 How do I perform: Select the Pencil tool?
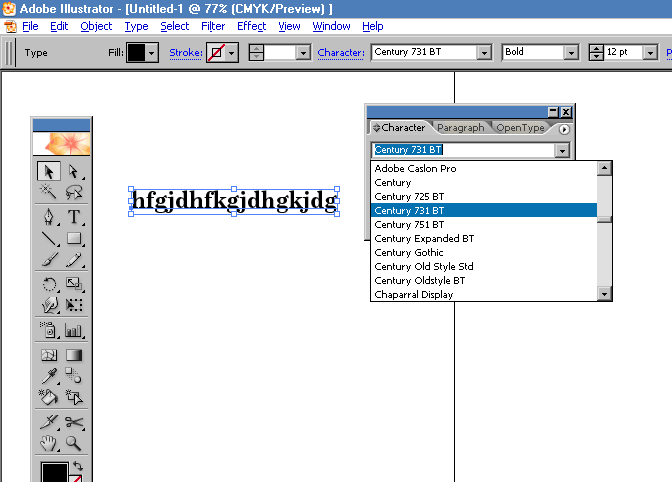click(74, 260)
